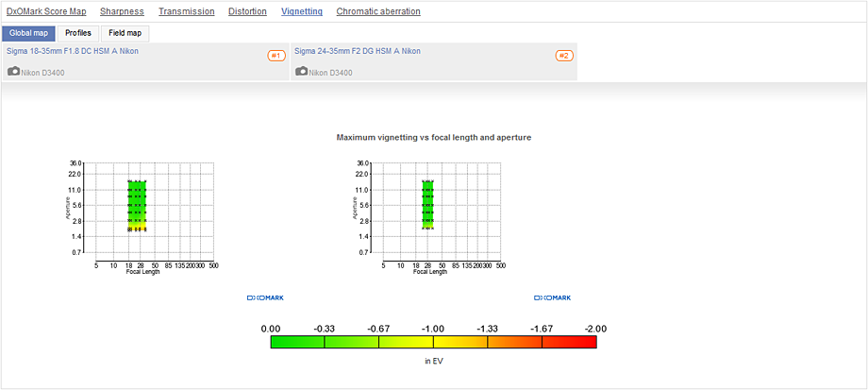Screen dimensions: 868x390
Task: Click the #2 rank badge
Action: coord(564,56)
